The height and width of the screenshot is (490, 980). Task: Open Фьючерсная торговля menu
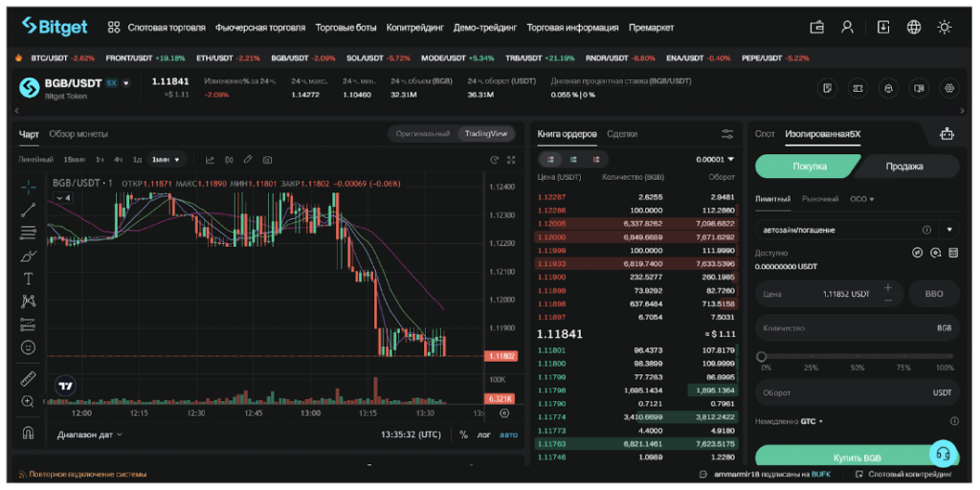pos(260,28)
